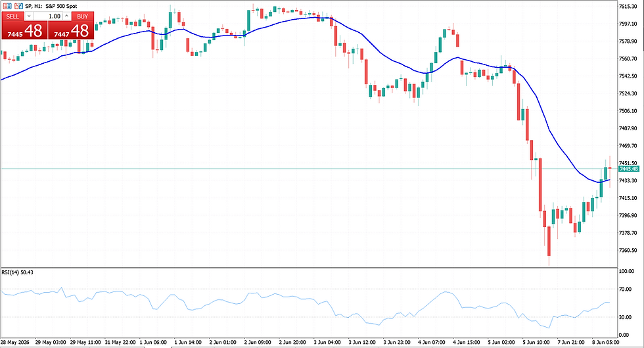This screenshot has height=348, width=644.
Task: Click the '8 Jun 05:00' time axis label
Action: (x=605, y=342)
